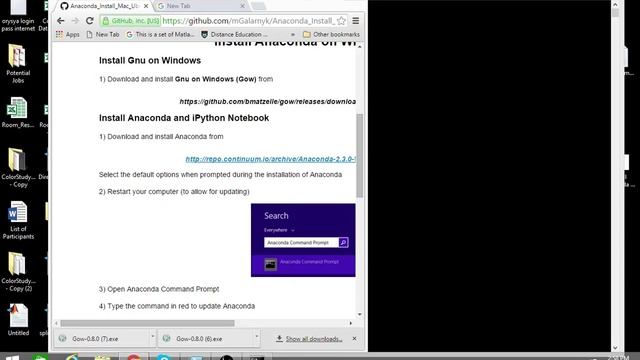This screenshot has width=640, height=360.
Task: Click the page's scroll-up arrow
Action: coord(360,47)
